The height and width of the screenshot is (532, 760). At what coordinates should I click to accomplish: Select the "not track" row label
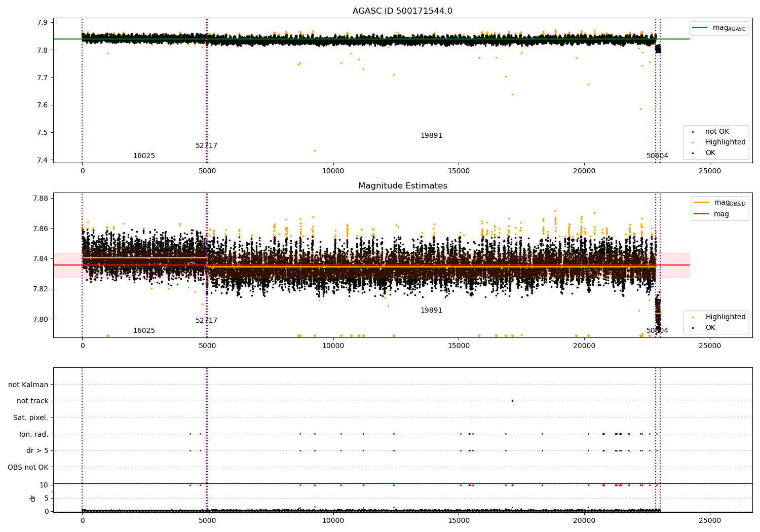point(32,401)
